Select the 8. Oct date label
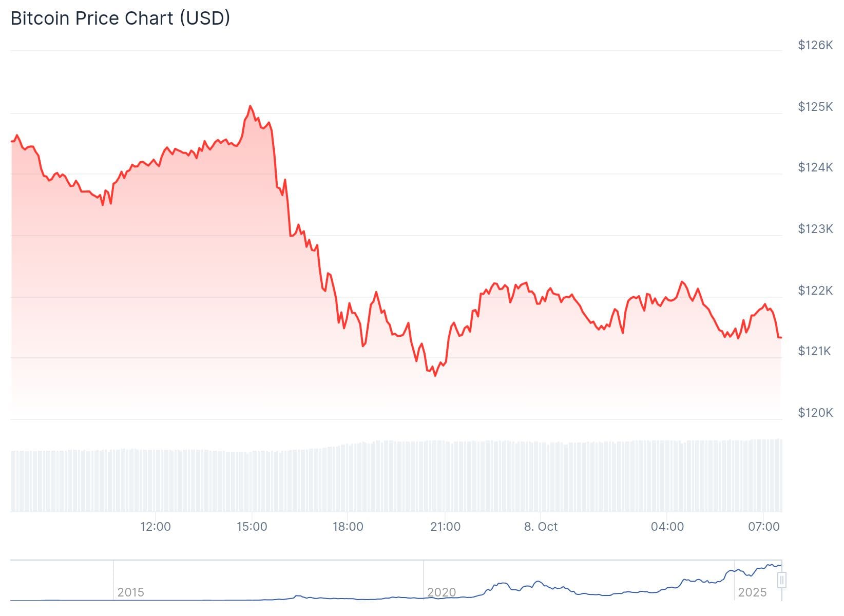The image size is (844, 616). [541, 527]
